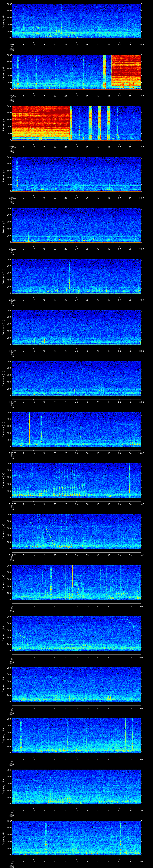This screenshot has height=868, width=153.
Task: Click the '9:00' end time label
Action: pos(141,402)
